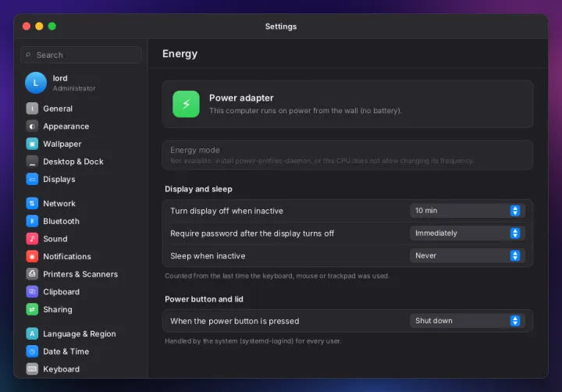Open the Sound label in sidebar
Screen dimensions: 562x392
[55, 239]
